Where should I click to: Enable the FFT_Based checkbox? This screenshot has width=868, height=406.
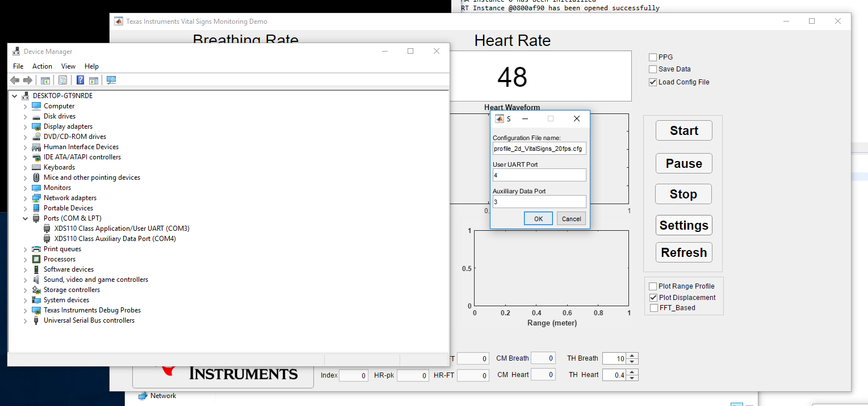click(x=653, y=308)
